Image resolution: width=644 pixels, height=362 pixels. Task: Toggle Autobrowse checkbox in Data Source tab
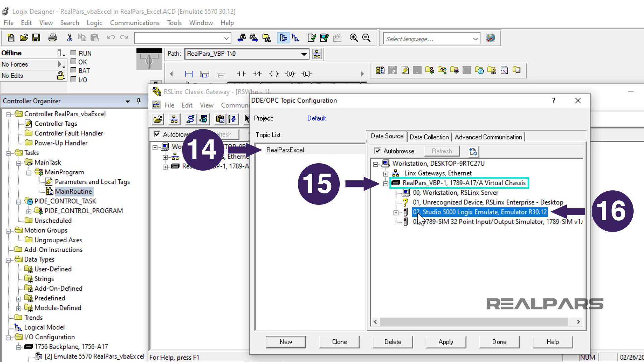pos(377,151)
